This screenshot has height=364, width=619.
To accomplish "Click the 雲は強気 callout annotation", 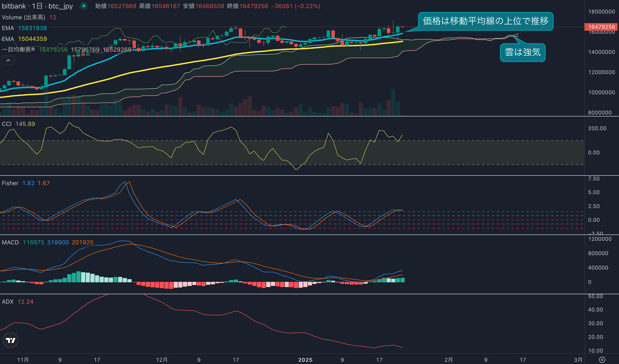I will coord(522,52).
